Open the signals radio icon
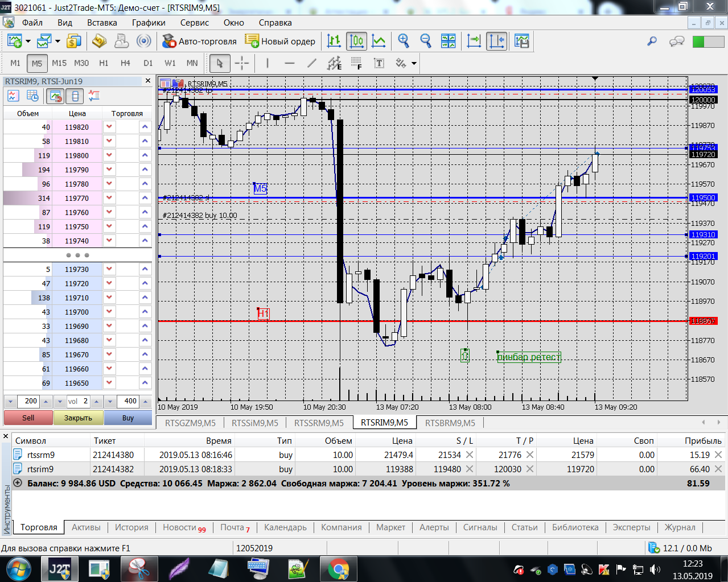The height and width of the screenshot is (582, 728). (144, 41)
